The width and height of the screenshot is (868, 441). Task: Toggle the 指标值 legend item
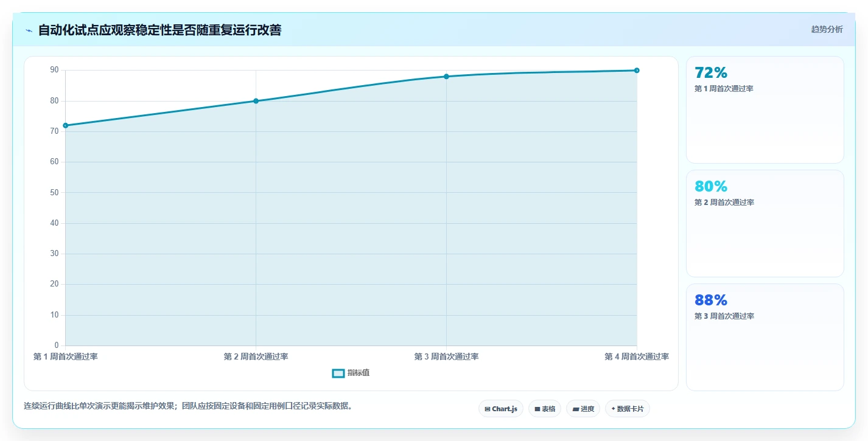(x=351, y=373)
